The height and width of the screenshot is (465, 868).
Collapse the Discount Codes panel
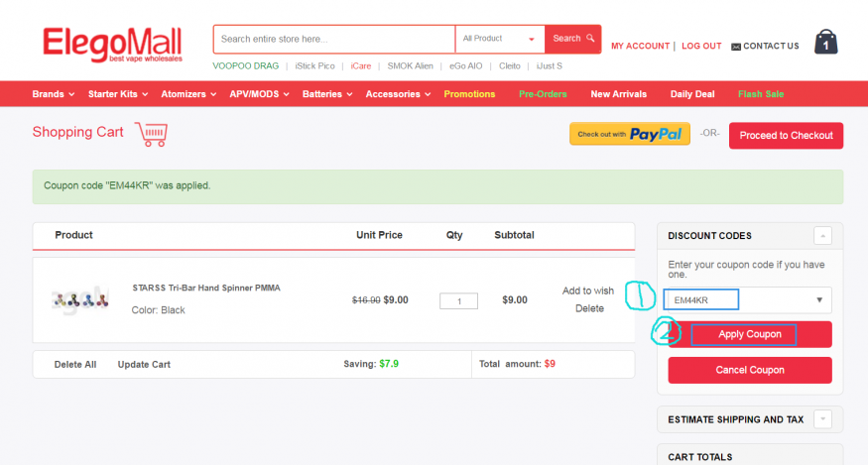pyautogui.click(x=822, y=236)
